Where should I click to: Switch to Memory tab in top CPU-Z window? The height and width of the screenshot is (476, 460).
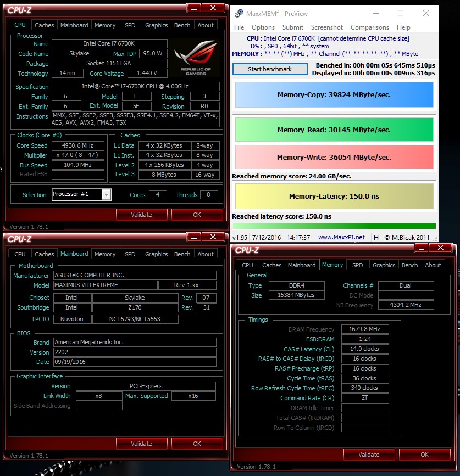coord(105,25)
